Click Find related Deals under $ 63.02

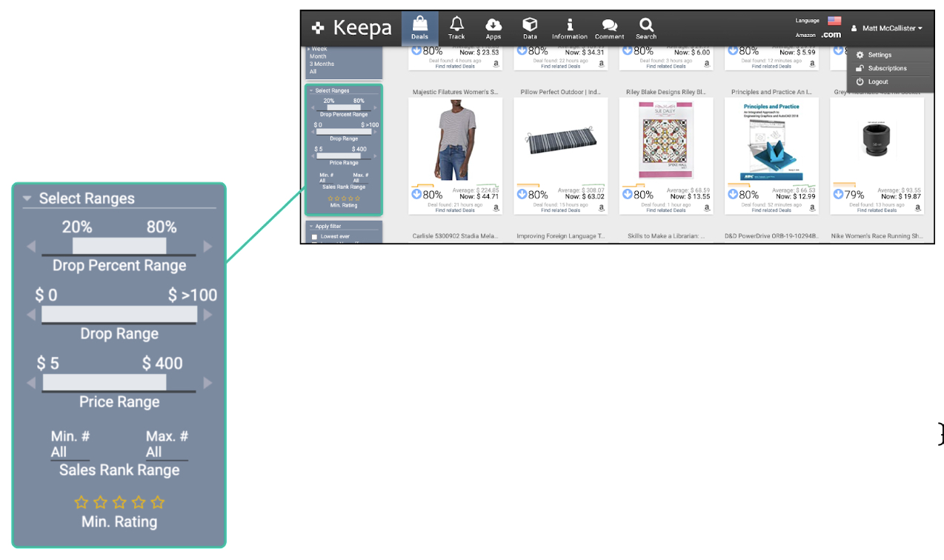pyautogui.click(x=560, y=210)
